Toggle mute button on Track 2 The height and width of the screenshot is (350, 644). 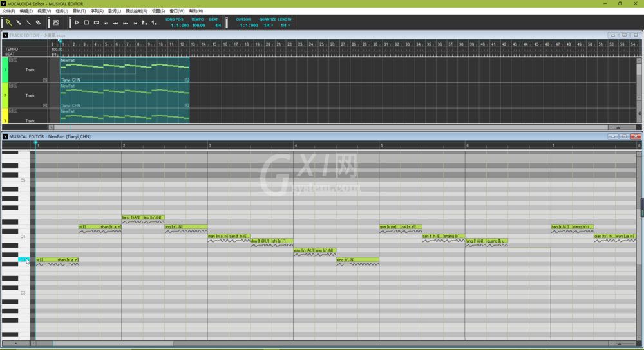click(x=11, y=86)
